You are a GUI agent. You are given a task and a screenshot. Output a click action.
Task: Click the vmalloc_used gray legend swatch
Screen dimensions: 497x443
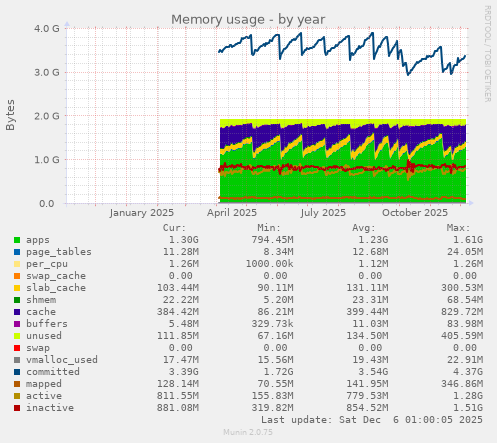tap(17, 360)
